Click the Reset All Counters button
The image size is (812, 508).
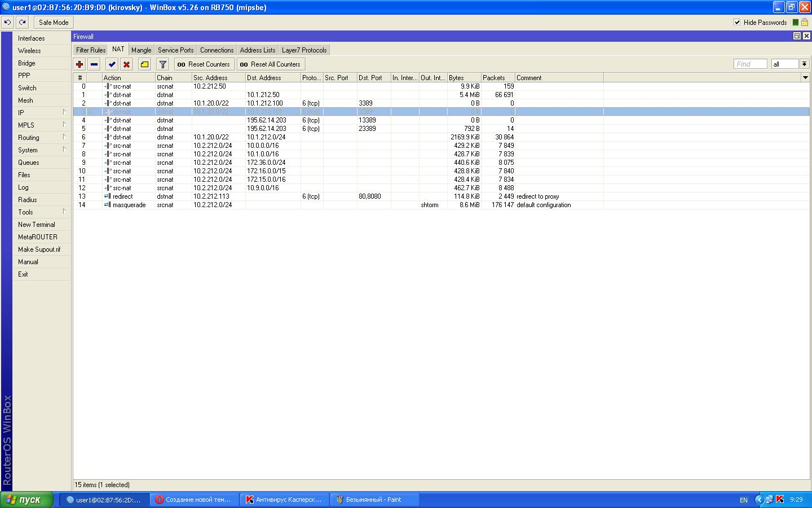pos(271,64)
